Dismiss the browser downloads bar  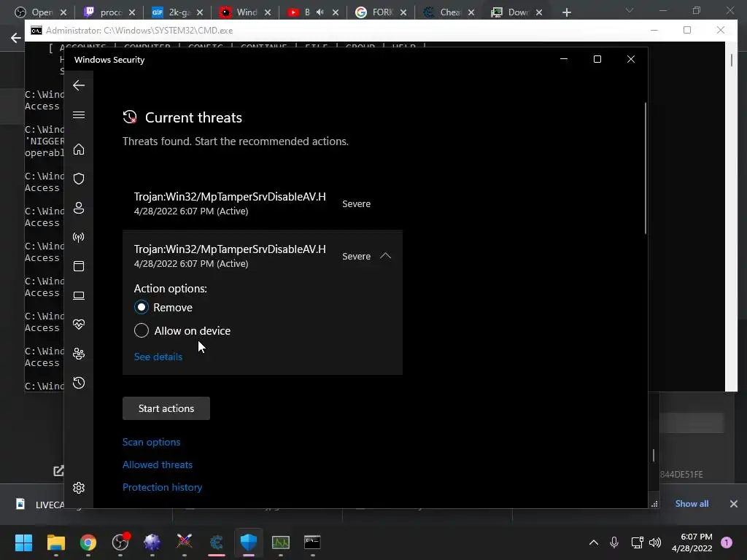(734, 503)
